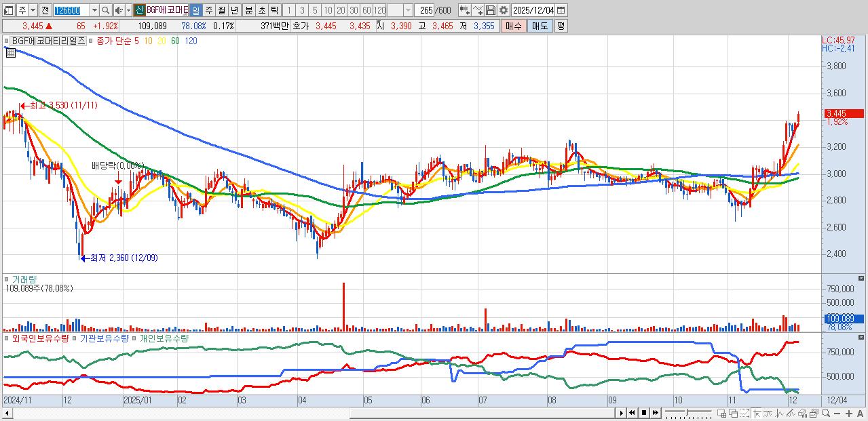The width and height of the screenshot is (868, 421).
Task: Toggle the BGF에코머티리얼즈 series legend
Action: [48, 41]
